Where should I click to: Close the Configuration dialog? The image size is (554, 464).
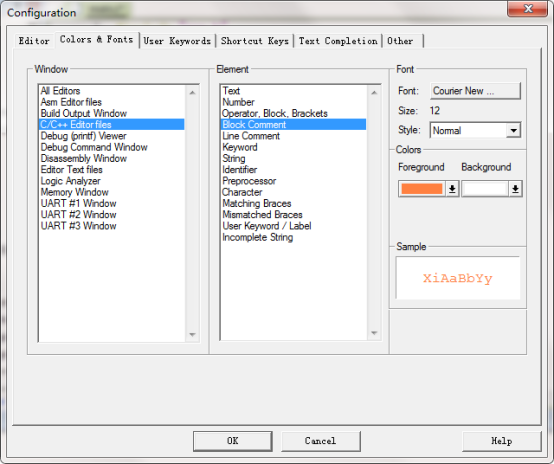[x=528, y=8]
